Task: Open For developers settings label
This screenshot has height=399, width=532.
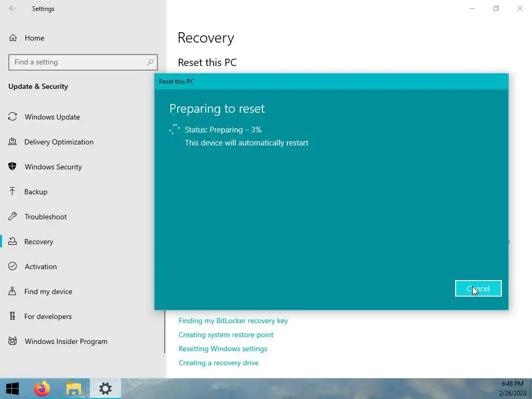Action: point(48,316)
